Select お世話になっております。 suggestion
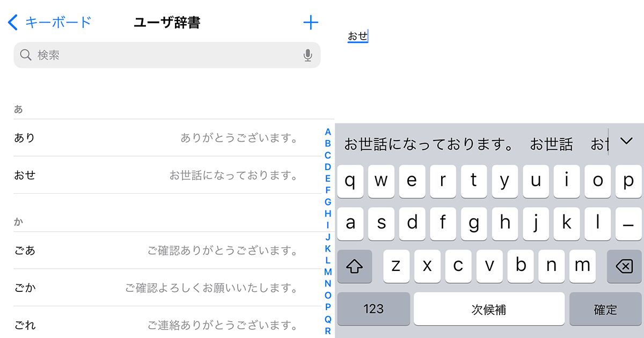The image size is (644, 338). coord(430,144)
